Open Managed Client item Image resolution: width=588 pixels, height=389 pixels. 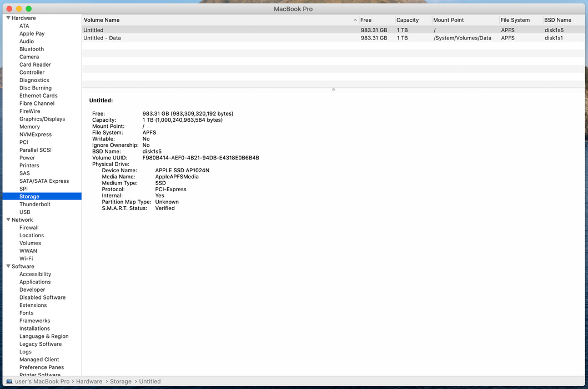[39, 360]
